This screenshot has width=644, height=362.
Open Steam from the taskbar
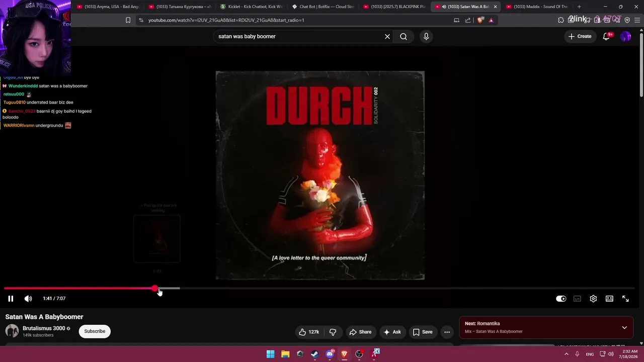point(315,354)
